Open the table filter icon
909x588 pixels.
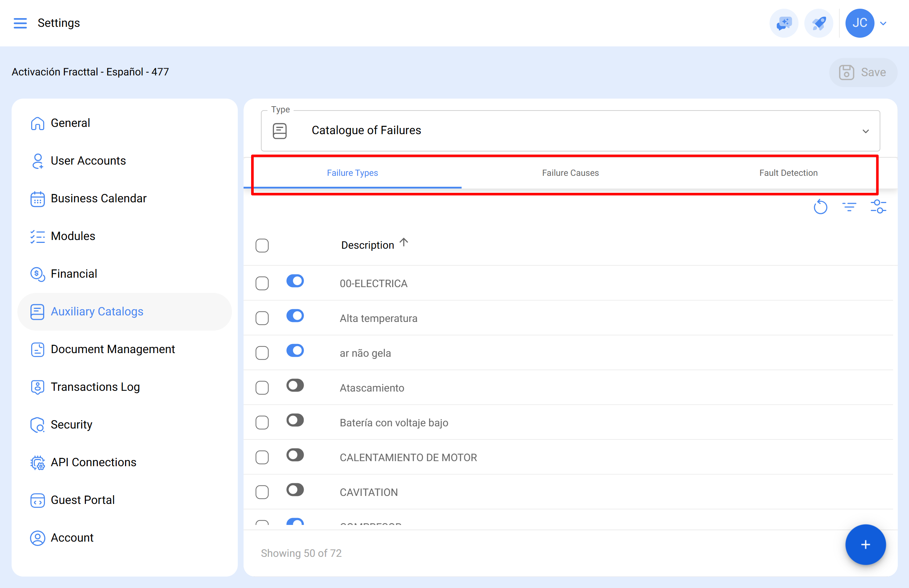849,207
